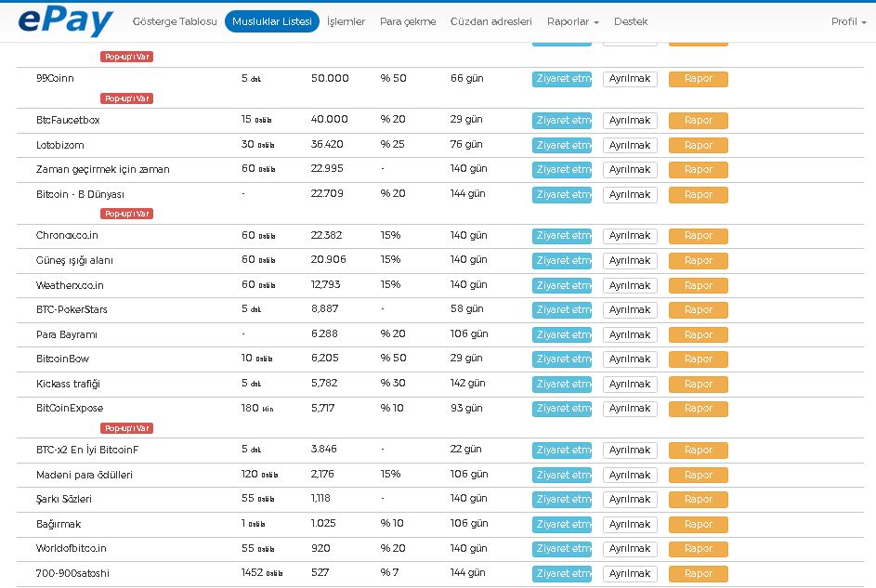Open Rapor for Kickass trafiği

pyautogui.click(x=699, y=385)
